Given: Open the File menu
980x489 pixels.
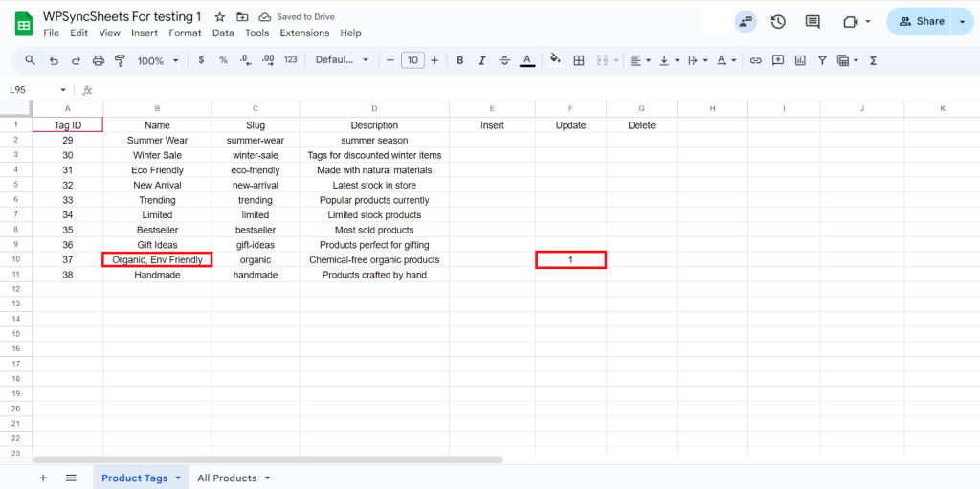Looking at the screenshot, I should point(52,33).
